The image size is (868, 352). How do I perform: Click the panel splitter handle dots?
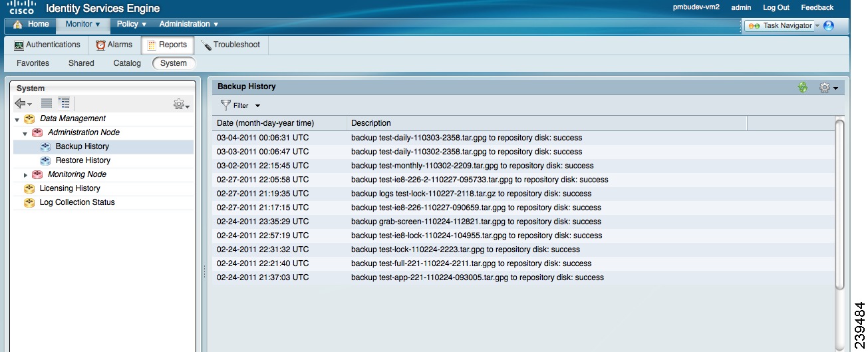[x=204, y=271]
